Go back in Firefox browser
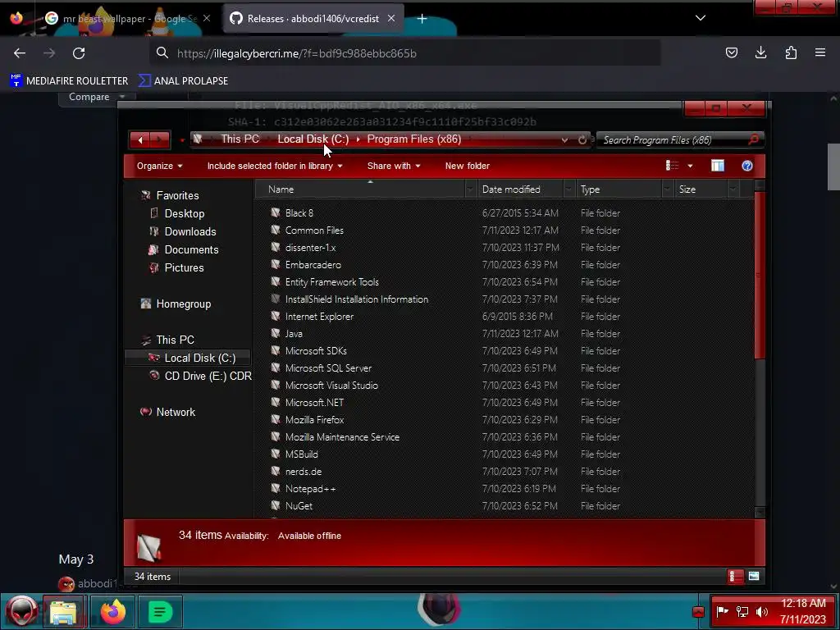 point(20,53)
